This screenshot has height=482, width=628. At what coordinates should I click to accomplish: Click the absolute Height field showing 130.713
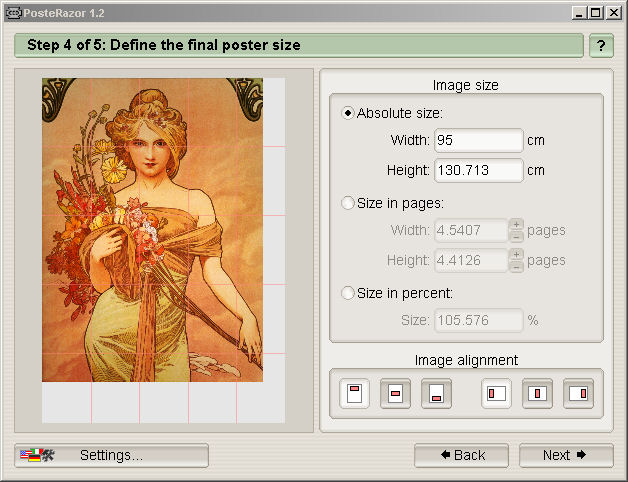point(479,170)
